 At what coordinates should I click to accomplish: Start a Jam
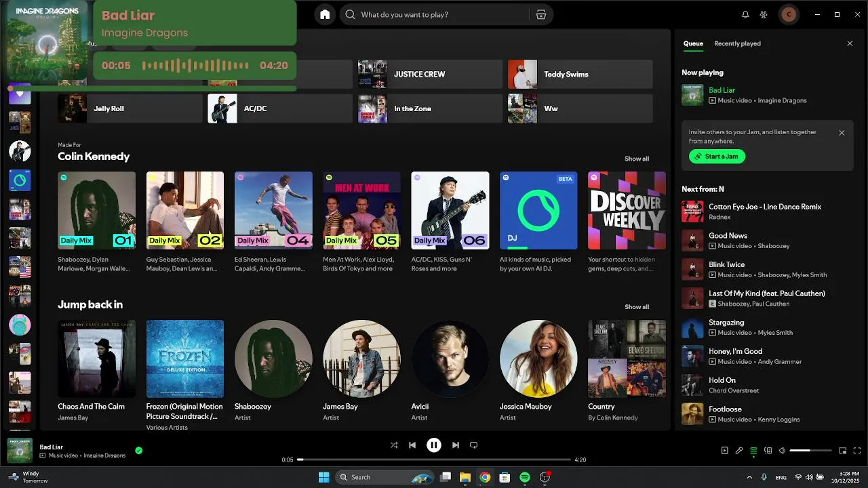coord(717,157)
